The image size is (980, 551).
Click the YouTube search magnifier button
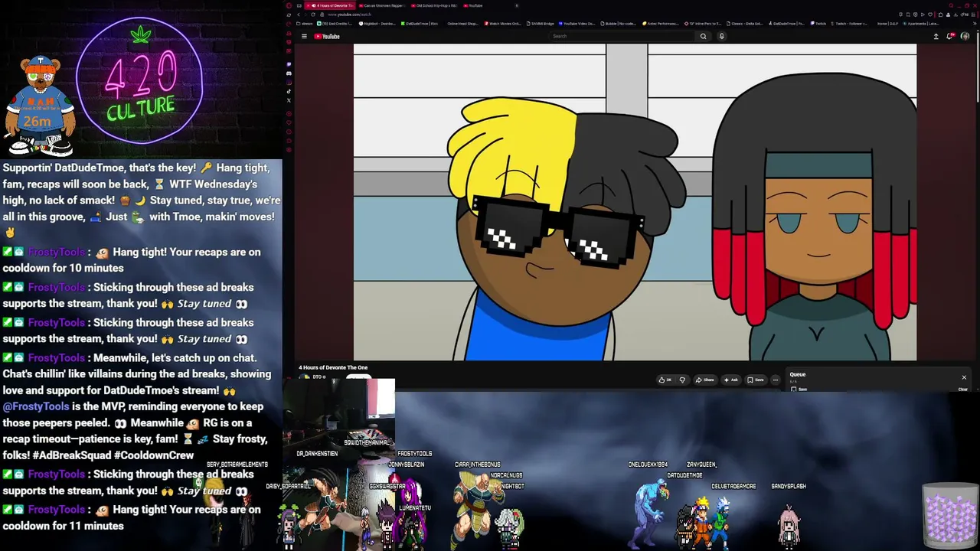point(703,36)
